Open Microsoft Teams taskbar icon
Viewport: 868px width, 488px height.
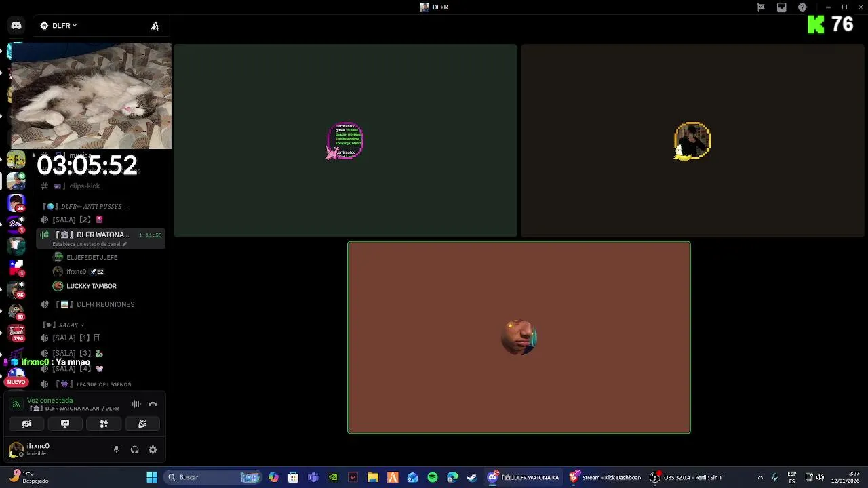tap(313, 477)
